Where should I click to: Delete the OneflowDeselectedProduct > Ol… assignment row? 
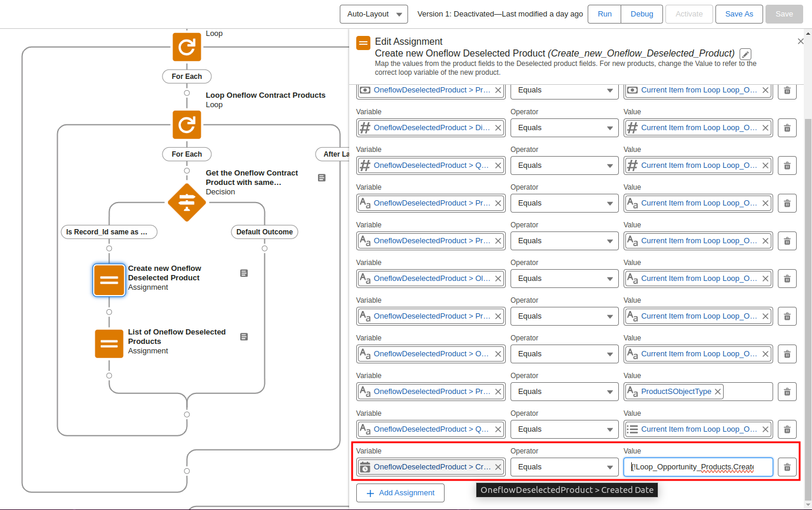[787, 279]
